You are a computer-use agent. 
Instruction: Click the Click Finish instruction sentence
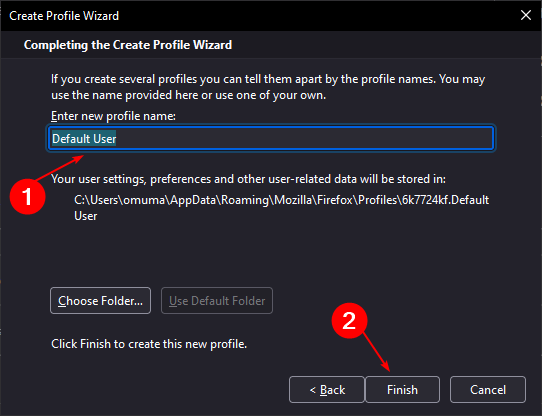click(x=149, y=344)
